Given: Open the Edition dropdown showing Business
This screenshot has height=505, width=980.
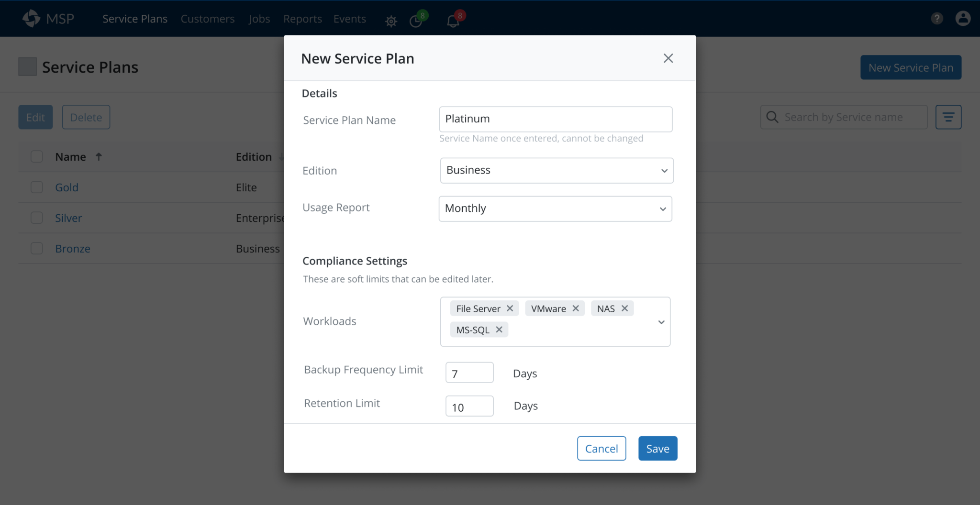Looking at the screenshot, I should coord(556,171).
